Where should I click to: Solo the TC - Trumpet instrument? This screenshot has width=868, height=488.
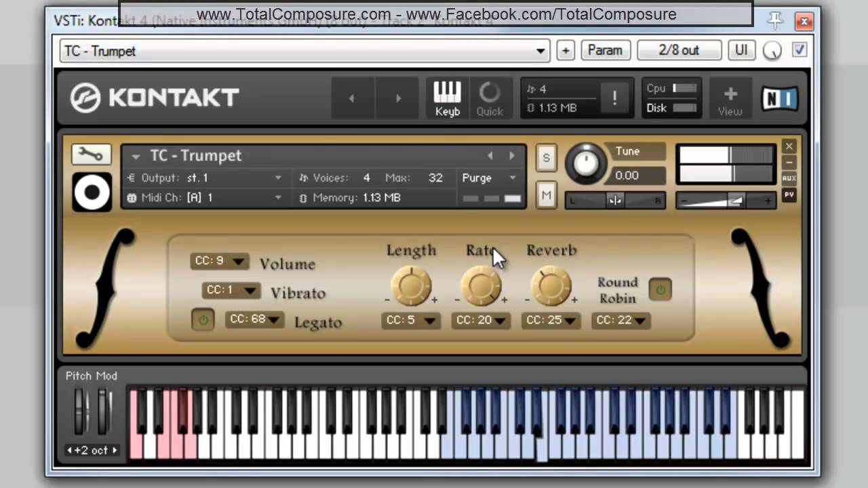point(546,157)
